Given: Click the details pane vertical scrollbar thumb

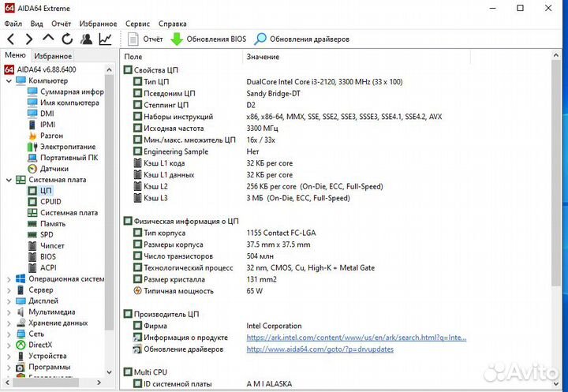Looking at the screenshot, I should pyautogui.click(x=556, y=174).
